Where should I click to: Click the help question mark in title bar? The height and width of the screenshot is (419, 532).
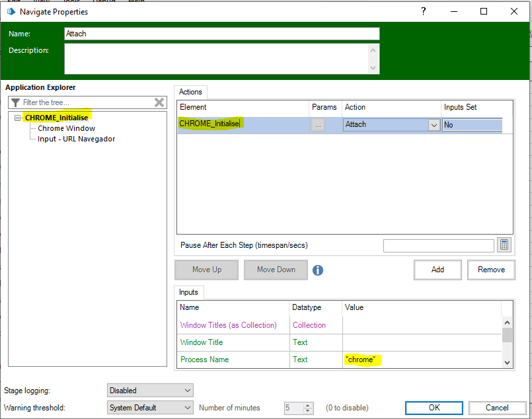pos(423,11)
